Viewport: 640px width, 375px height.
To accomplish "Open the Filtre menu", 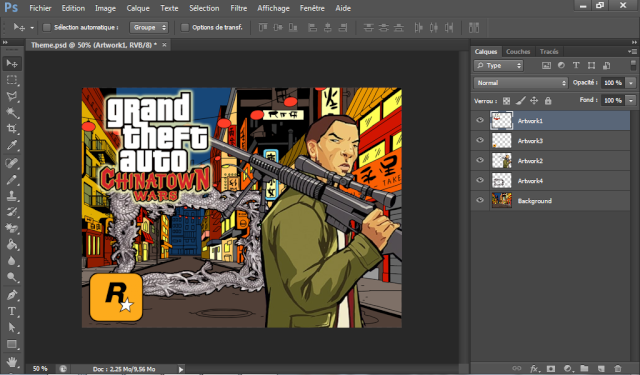I will pos(238,8).
